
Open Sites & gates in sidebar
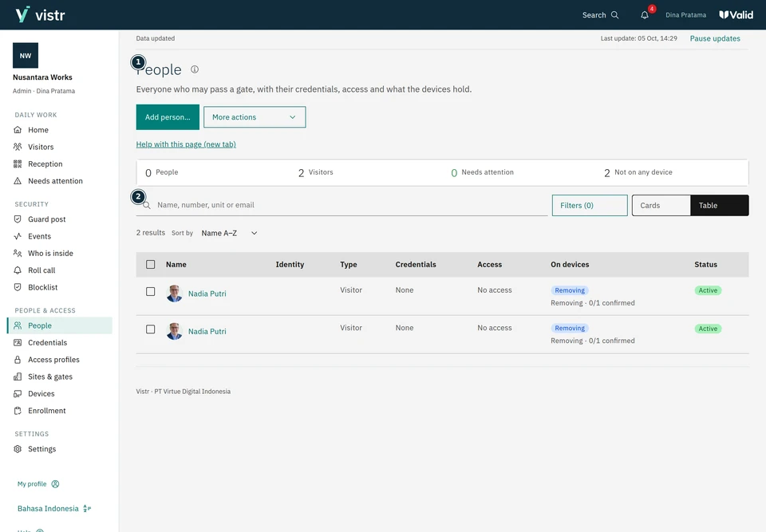(x=60, y=376)
